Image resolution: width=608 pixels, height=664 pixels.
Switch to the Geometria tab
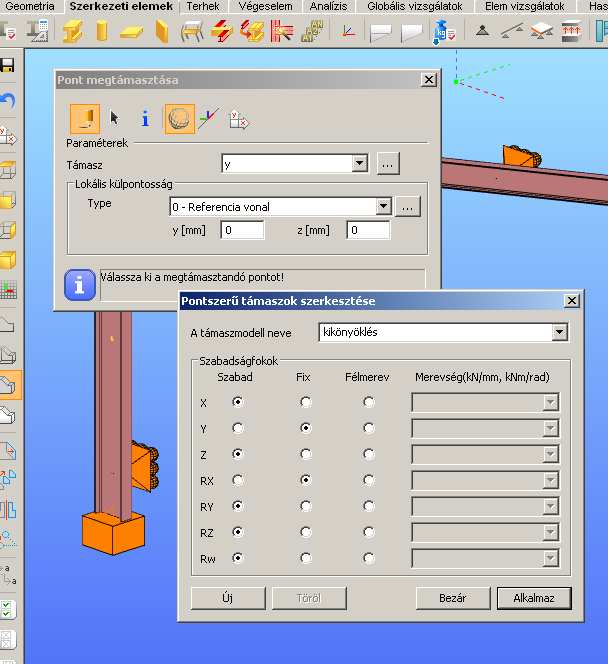pyautogui.click(x=30, y=6)
